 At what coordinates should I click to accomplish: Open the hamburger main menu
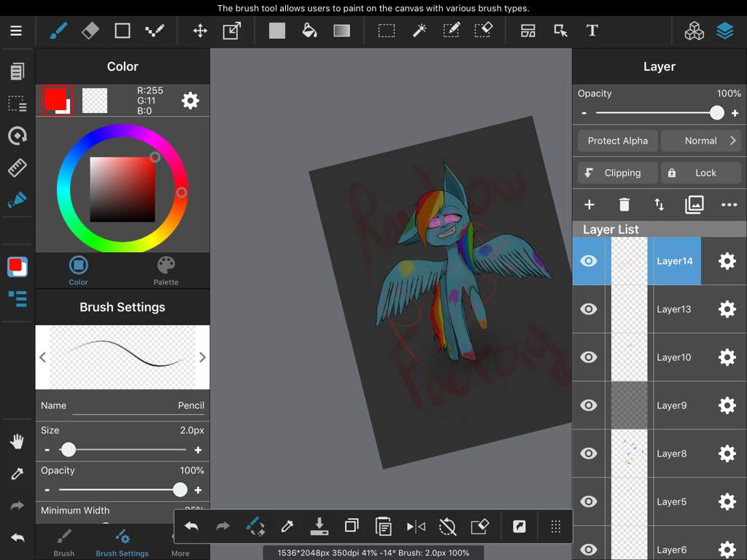pyautogui.click(x=16, y=31)
